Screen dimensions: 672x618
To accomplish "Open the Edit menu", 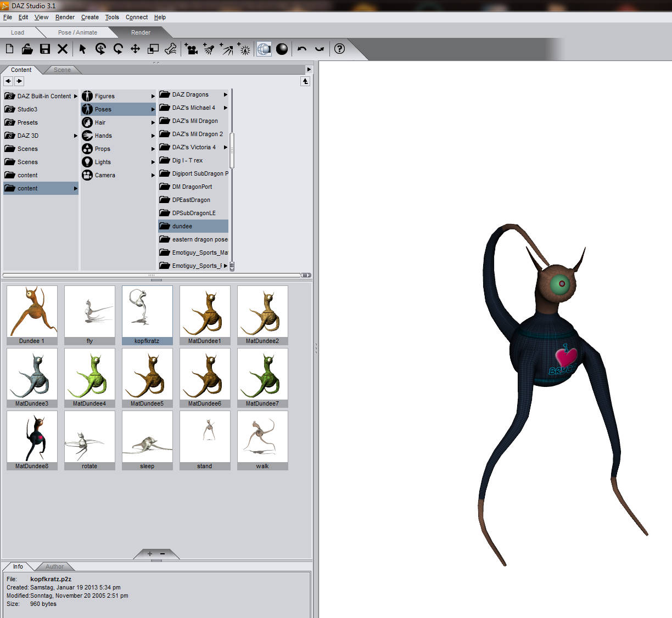I will 23,17.
